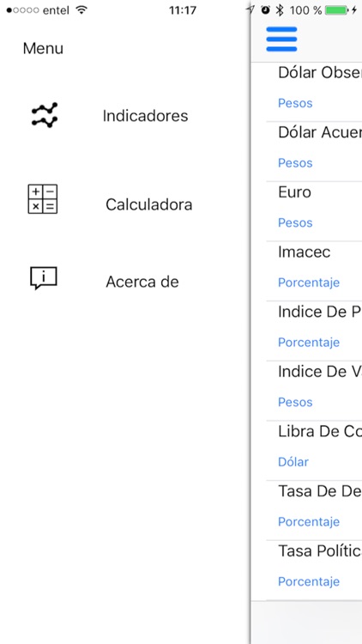The height and width of the screenshot is (644, 362).
Task: Tap the Bluetooth status icon
Action: pyautogui.click(x=280, y=10)
